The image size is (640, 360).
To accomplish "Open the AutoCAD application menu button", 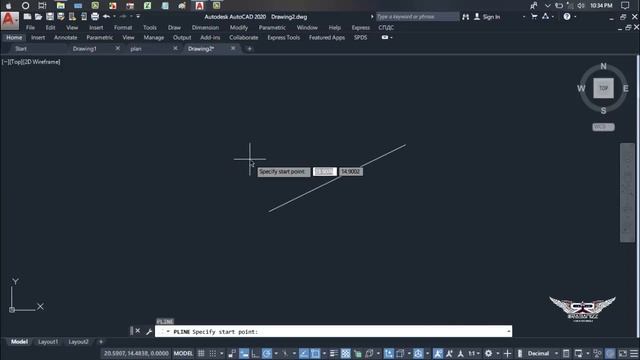I will 9,20.
